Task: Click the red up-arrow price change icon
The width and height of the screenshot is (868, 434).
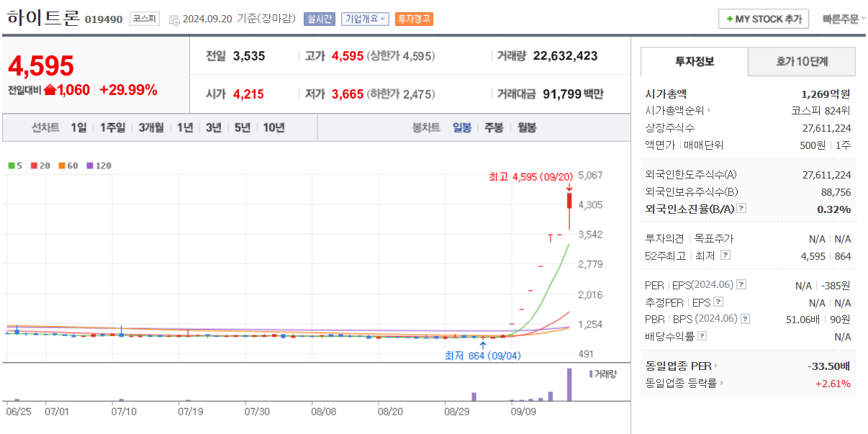Action: (x=50, y=90)
